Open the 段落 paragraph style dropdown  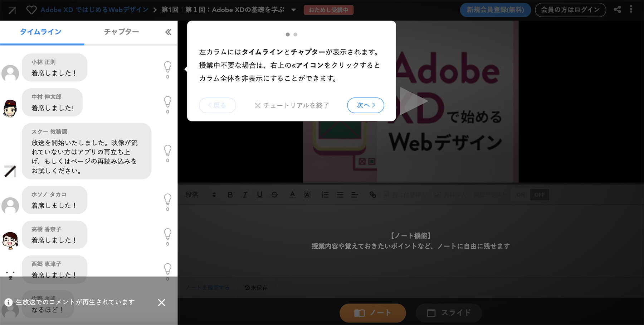pyautogui.click(x=200, y=195)
